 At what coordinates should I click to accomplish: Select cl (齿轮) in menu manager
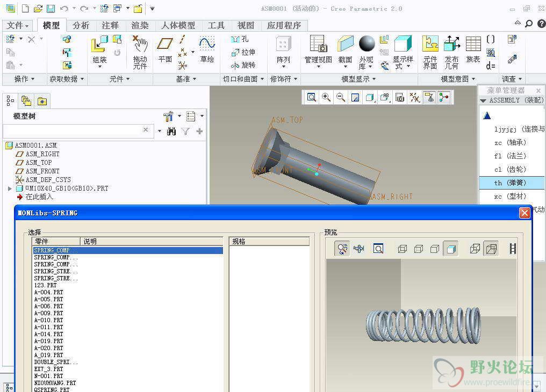click(512, 170)
